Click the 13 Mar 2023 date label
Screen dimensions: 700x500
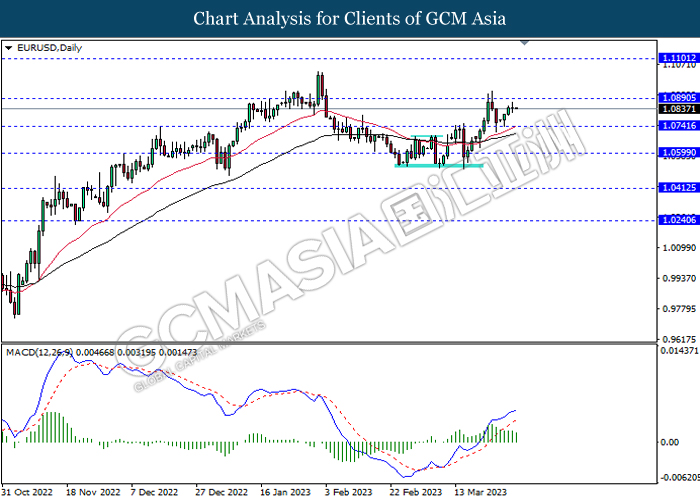480,492
